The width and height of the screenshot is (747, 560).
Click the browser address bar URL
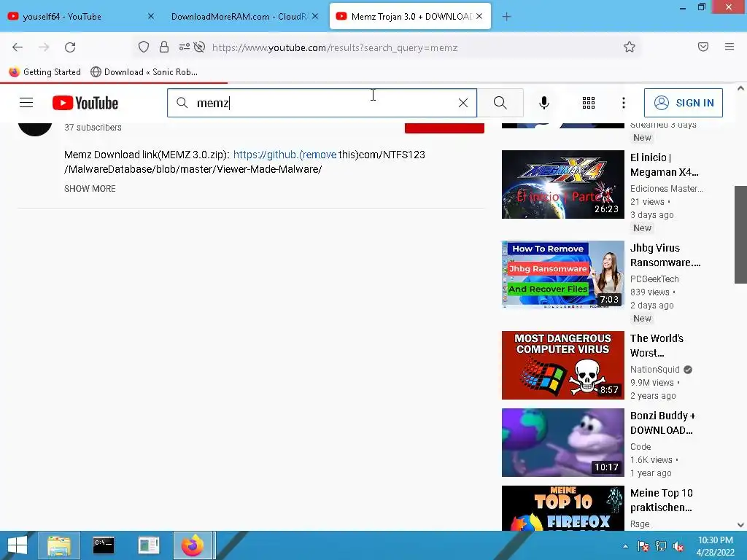(x=334, y=47)
